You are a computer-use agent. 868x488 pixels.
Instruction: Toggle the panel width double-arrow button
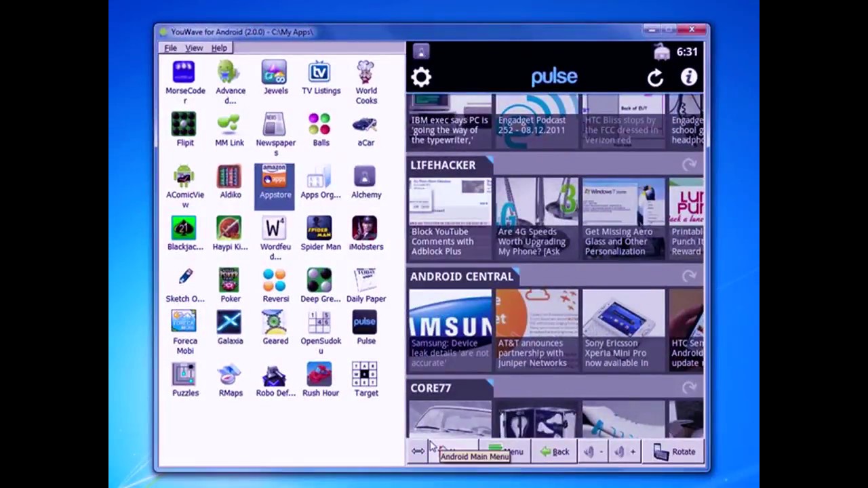pos(418,451)
